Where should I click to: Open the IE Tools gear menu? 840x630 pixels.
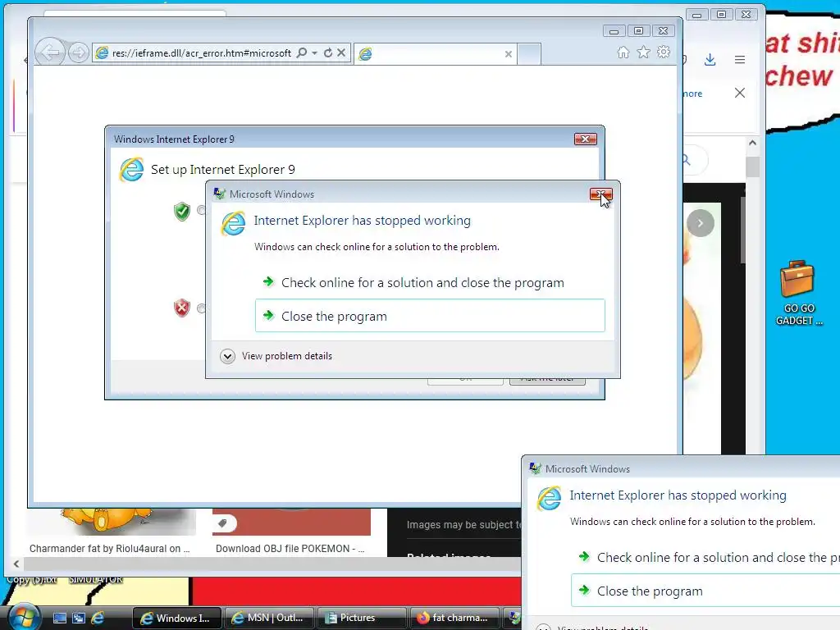pos(664,52)
